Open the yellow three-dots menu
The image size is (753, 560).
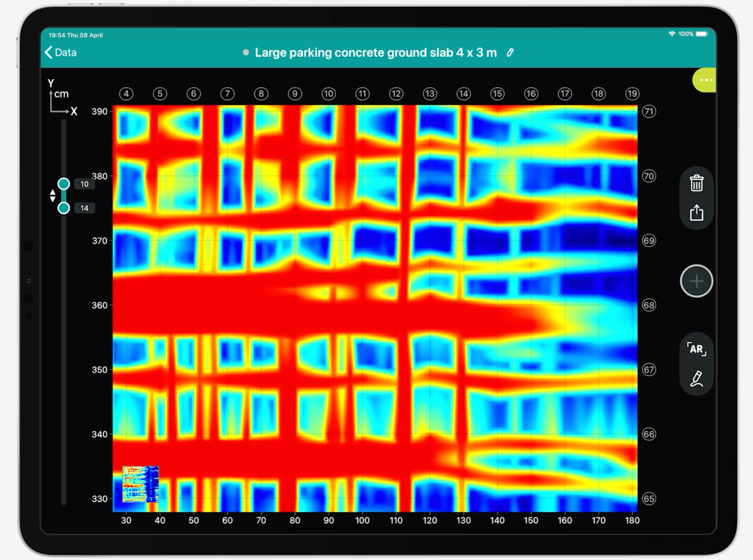(706, 80)
